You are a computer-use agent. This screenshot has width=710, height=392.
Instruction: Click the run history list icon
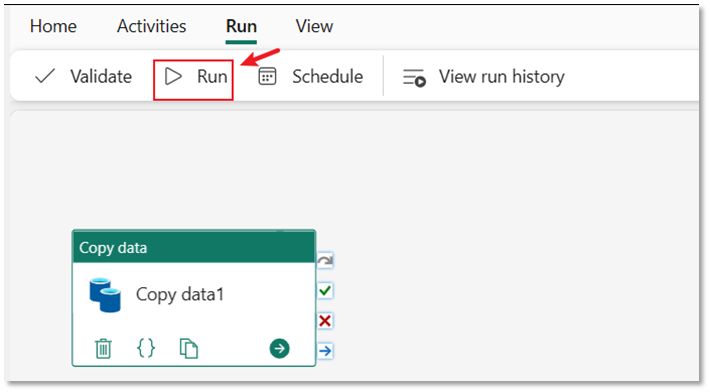point(414,77)
